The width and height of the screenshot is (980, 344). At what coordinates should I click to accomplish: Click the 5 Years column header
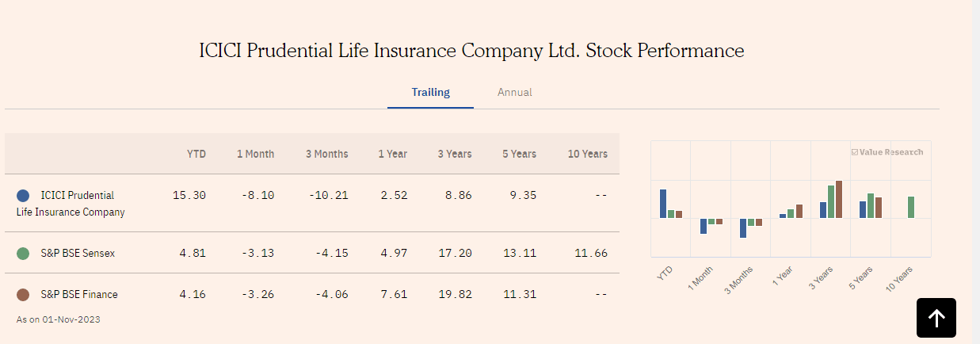click(519, 154)
